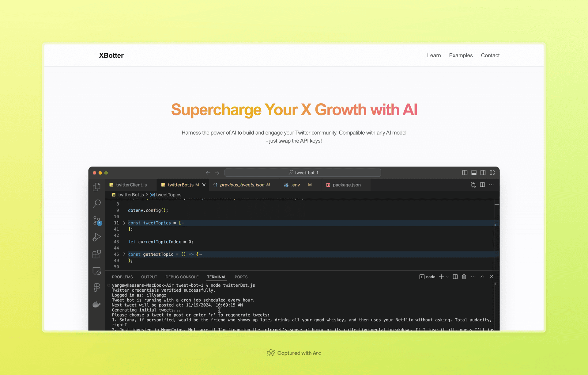This screenshot has height=375, width=588.
Task: Open the Extensions view
Action: coord(96,254)
